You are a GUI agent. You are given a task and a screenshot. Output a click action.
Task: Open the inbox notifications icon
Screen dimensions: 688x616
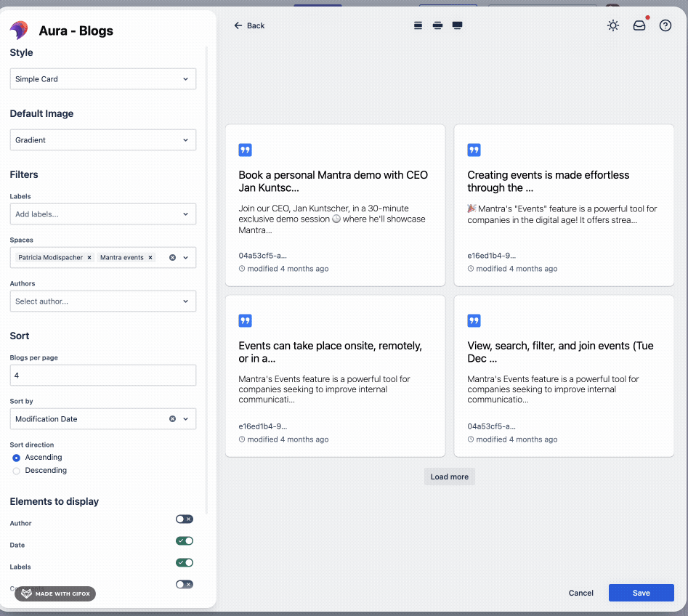click(x=639, y=25)
